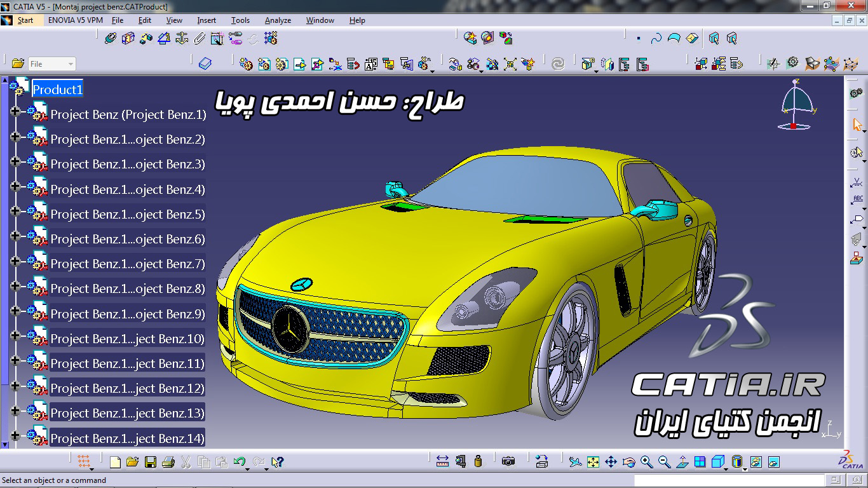868x488 pixels.
Task: Click the anchor Fix Component icon
Action: pos(182,39)
